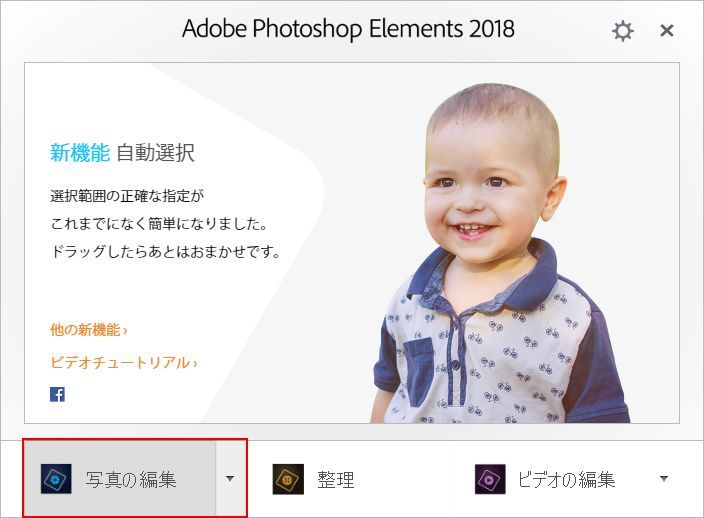Click the 選択範囲の正確な指定が description line
The height and width of the screenshot is (518, 704).
pos(127,196)
